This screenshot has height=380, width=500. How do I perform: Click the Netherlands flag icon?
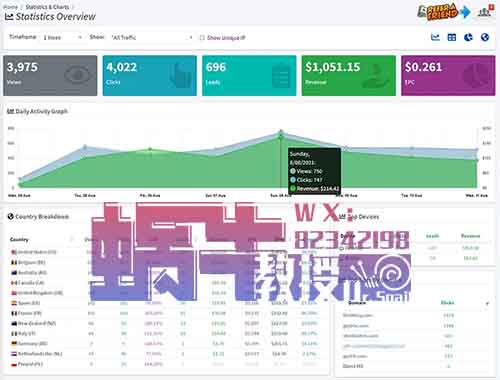click(14, 354)
